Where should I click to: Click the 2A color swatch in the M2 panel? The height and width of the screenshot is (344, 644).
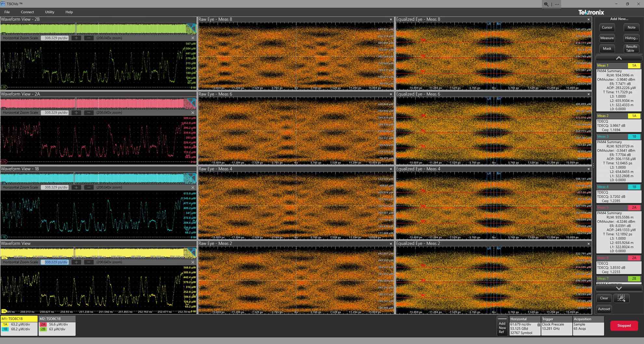[x=43, y=324]
